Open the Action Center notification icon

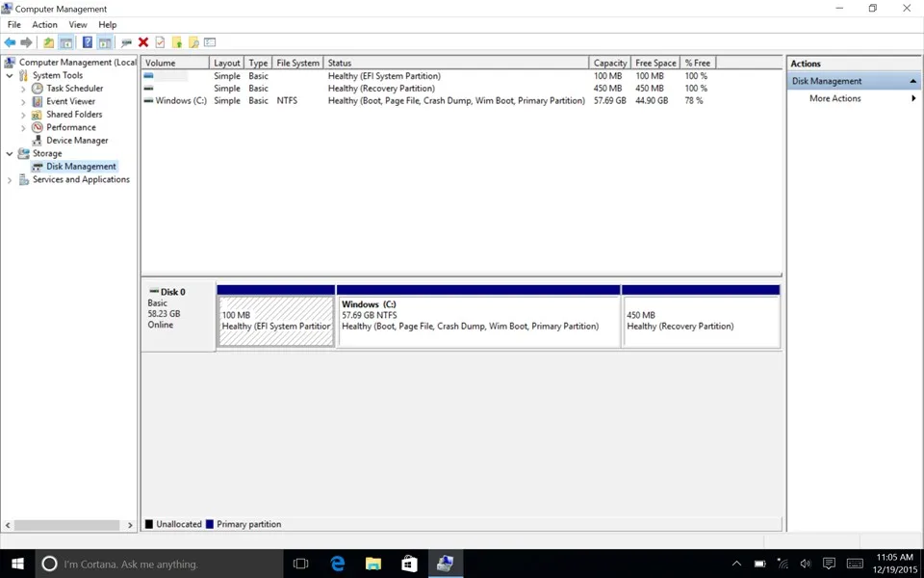click(829, 564)
